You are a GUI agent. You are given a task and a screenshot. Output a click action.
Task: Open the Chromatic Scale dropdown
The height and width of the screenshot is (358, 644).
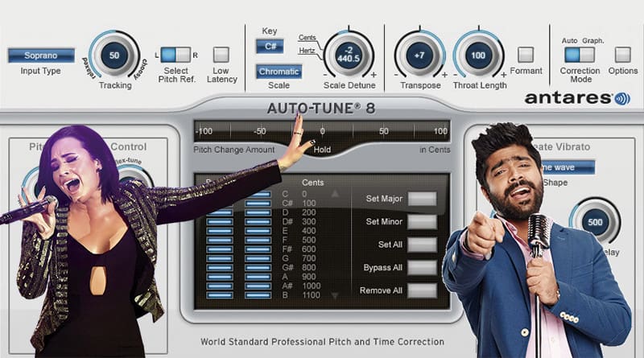click(279, 72)
